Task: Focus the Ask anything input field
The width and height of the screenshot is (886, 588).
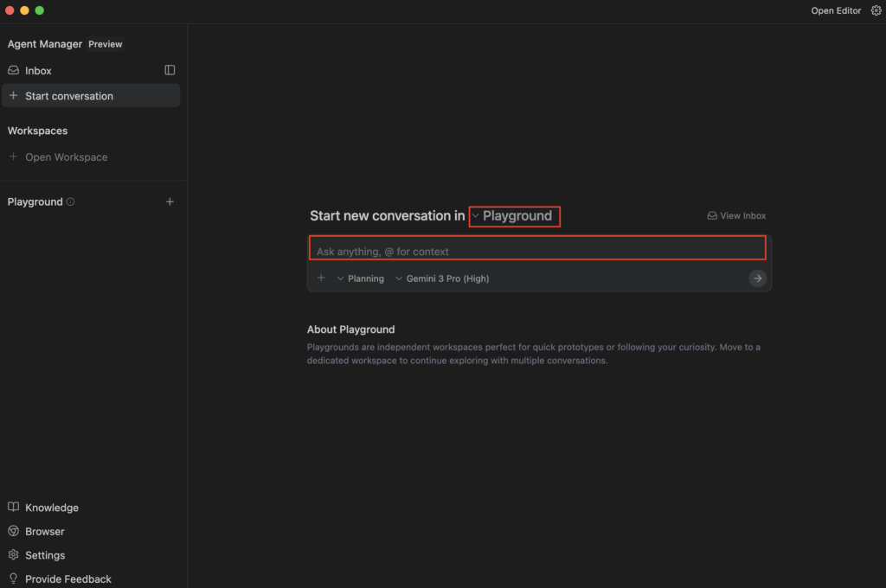Action: [x=536, y=252]
